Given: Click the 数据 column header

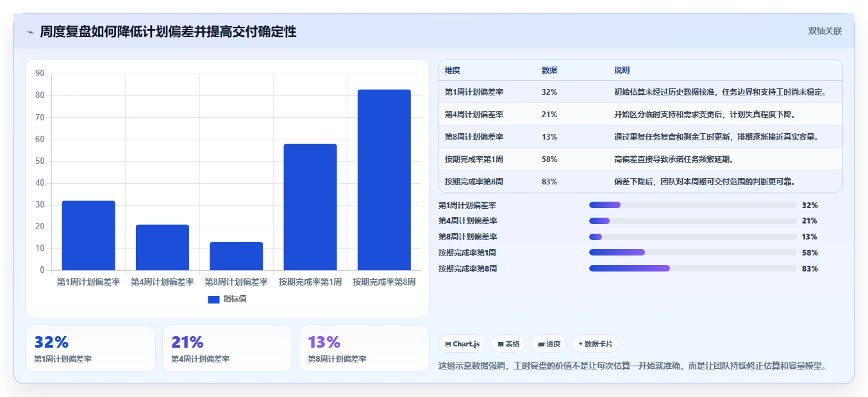Looking at the screenshot, I should (549, 70).
